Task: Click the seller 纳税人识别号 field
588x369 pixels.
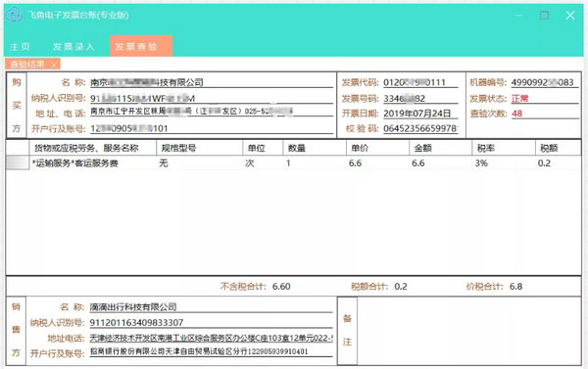Action: tap(211, 323)
